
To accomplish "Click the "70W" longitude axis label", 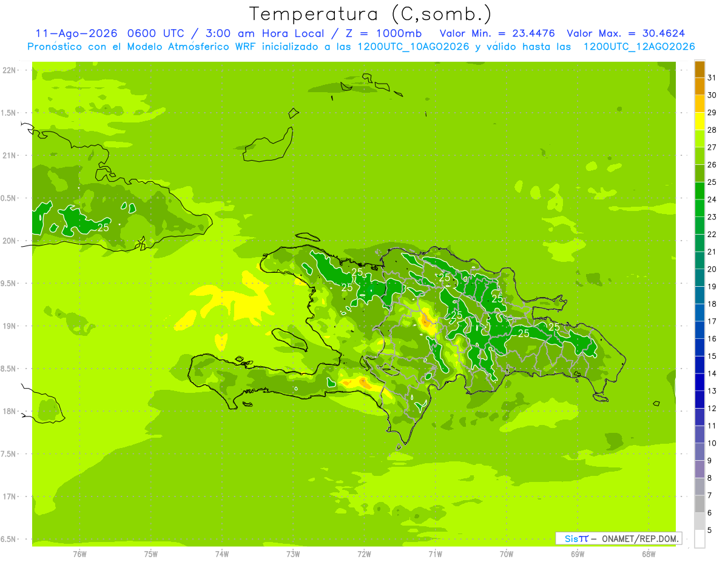I will (507, 554).
